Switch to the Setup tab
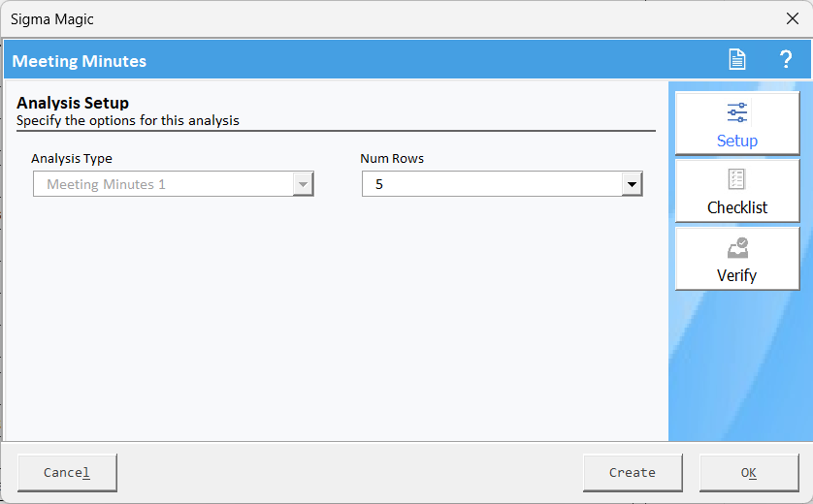 [737, 141]
